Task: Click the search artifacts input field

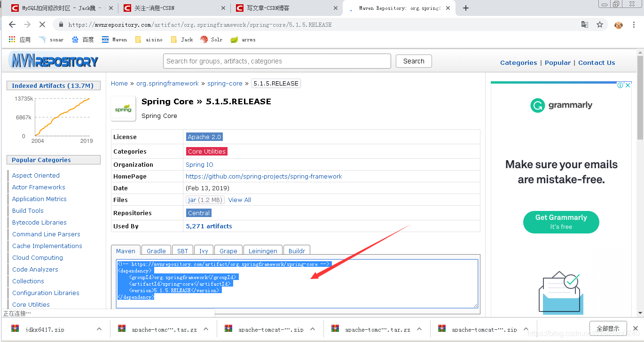Action: [x=277, y=61]
